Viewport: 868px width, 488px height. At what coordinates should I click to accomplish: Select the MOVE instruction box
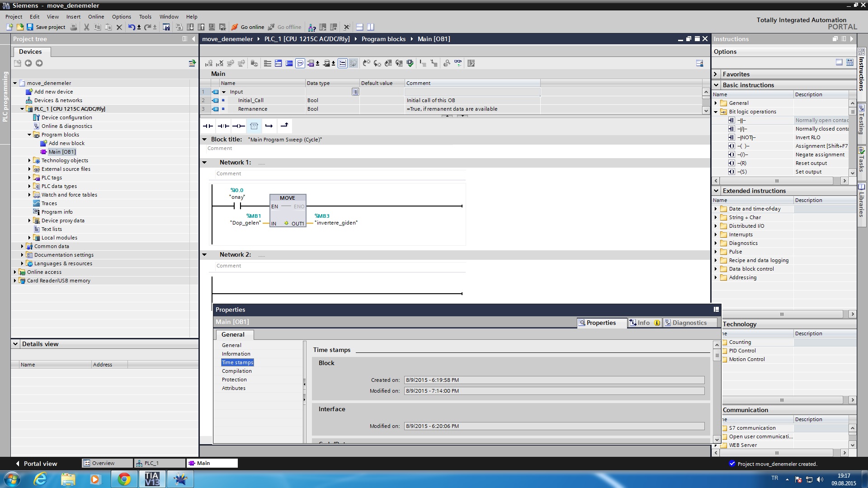[288, 211]
